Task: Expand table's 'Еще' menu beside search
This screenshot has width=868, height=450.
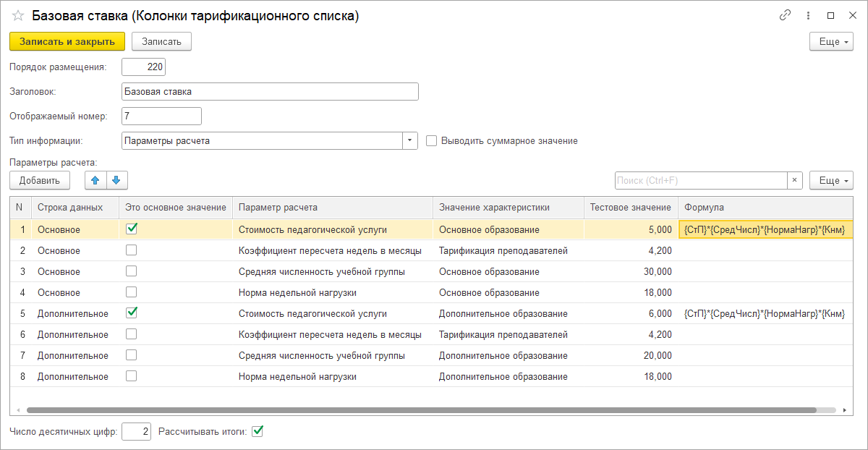Action: 831,180
